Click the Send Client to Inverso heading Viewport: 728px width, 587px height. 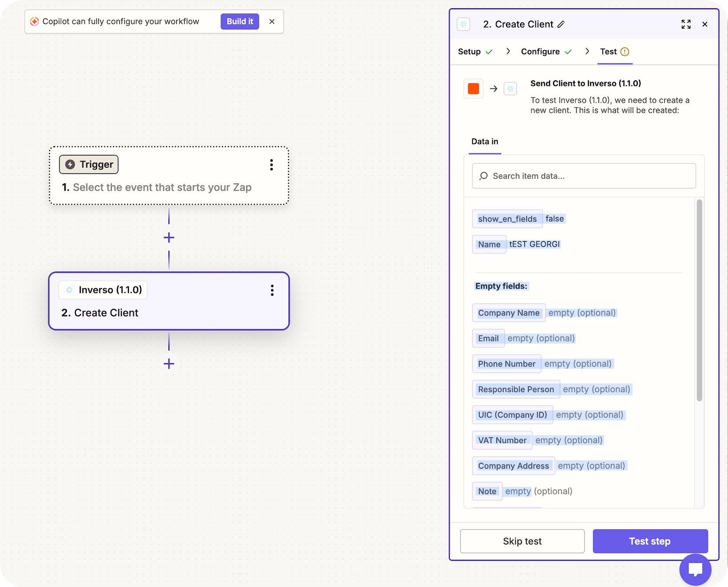coord(586,83)
